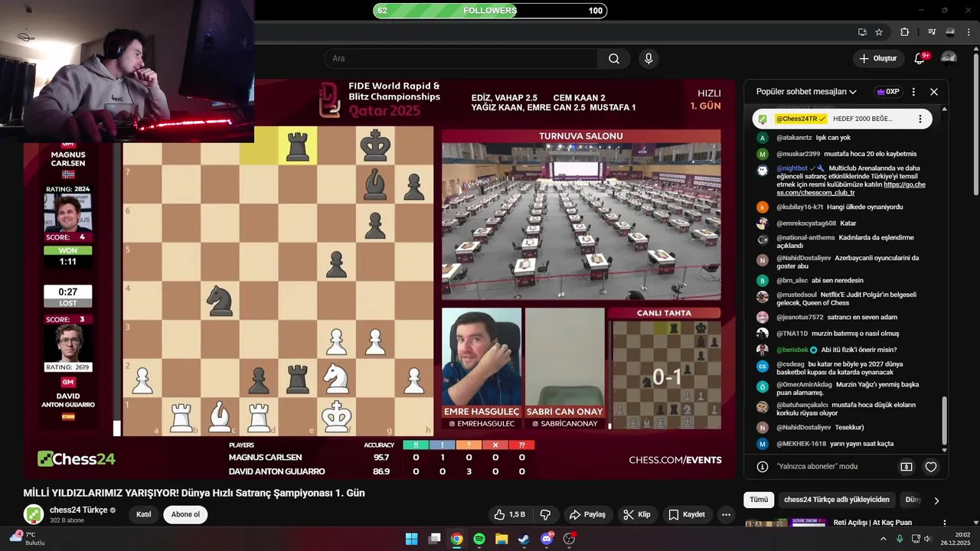This screenshot has width=980, height=551.
Task: Click the Yalnızca aboneler modu chat input
Action: coord(817,466)
